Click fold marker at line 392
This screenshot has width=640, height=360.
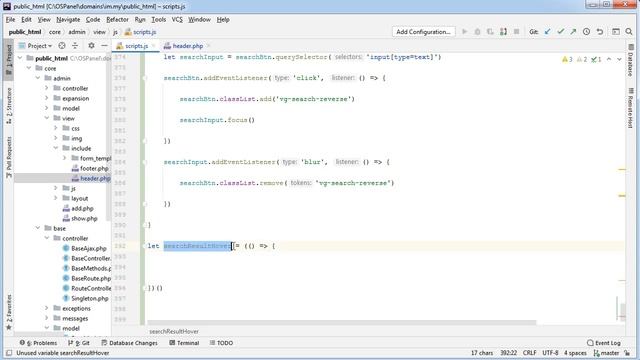pyautogui.click(x=144, y=246)
